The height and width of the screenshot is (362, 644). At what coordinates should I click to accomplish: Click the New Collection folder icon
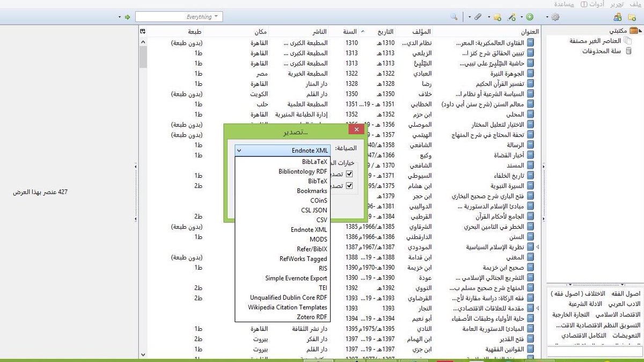[632, 17]
